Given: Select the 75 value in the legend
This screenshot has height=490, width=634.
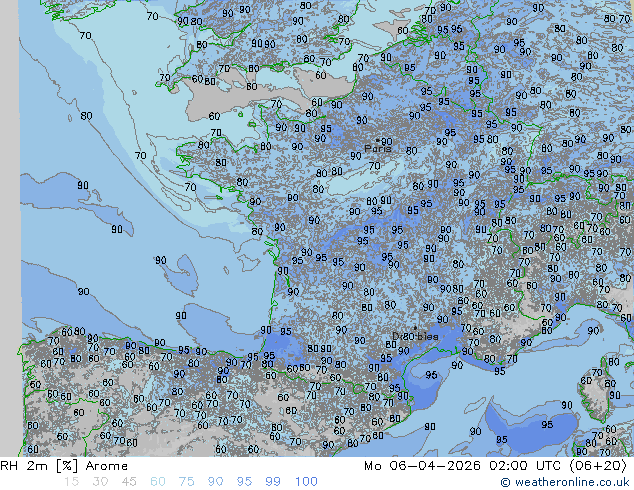Looking at the screenshot, I should tap(186, 482).
